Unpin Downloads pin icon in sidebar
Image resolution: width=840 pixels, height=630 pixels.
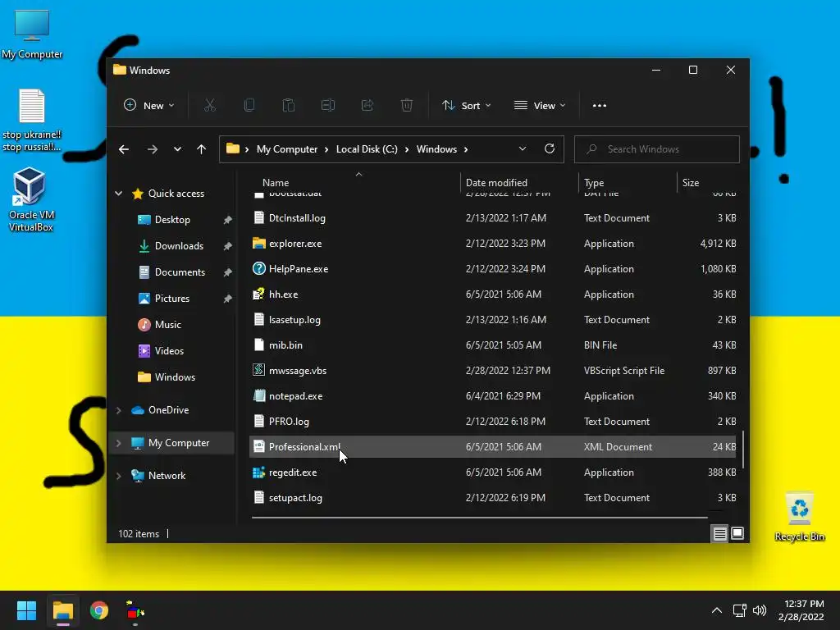pyautogui.click(x=228, y=246)
